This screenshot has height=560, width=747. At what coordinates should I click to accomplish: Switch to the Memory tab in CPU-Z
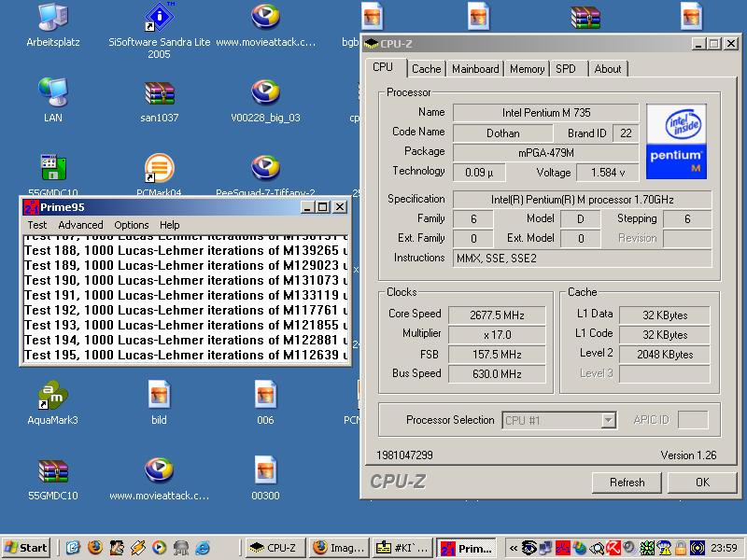527,69
